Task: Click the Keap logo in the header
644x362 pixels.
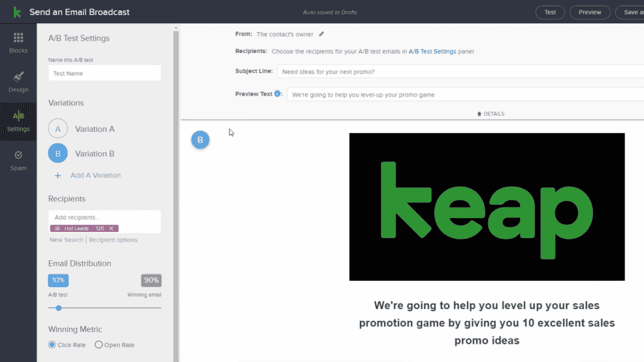Action: point(17,12)
